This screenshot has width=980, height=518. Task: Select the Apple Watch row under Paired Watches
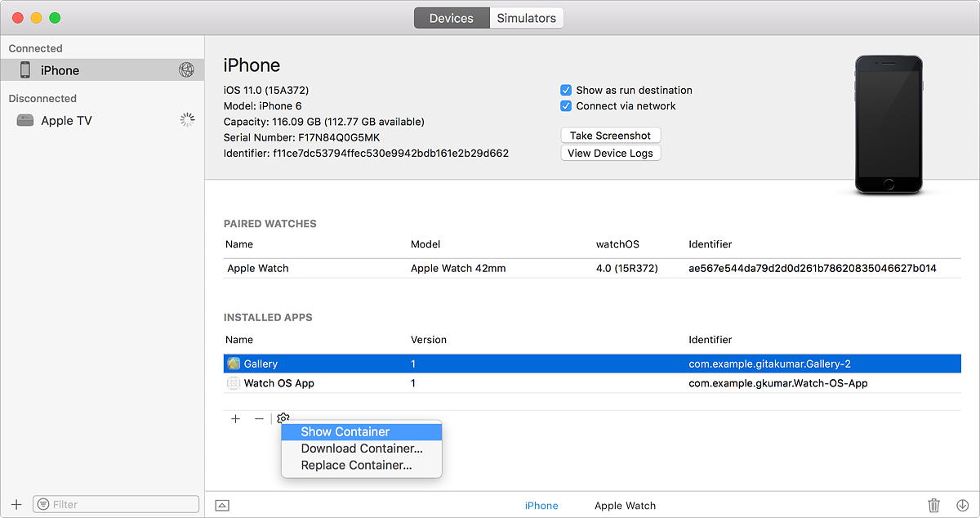click(592, 268)
